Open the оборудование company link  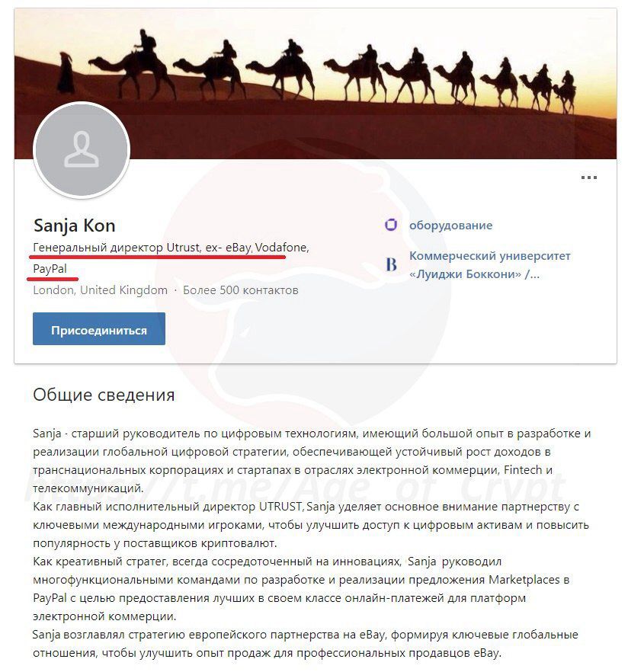450,226
